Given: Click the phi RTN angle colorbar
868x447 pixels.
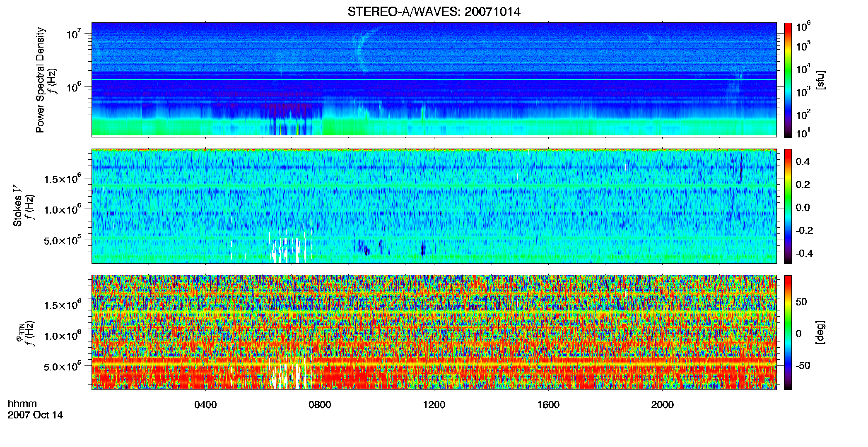Looking at the screenshot, I should point(788,332).
